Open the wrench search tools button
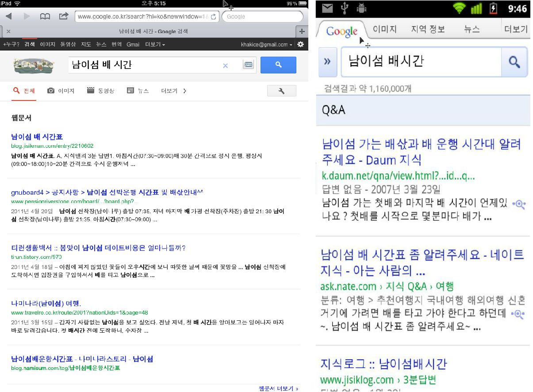The height and width of the screenshot is (392, 533). coord(282,91)
